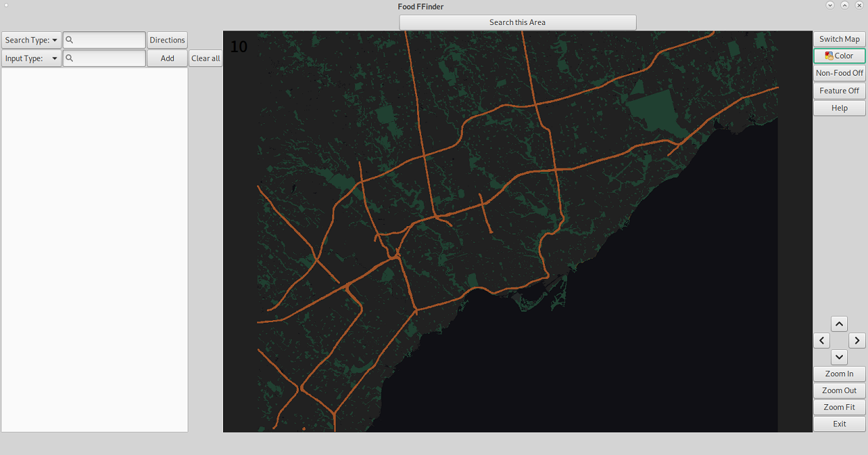The width and height of the screenshot is (868, 455).
Task: Click Clear all button
Action: [x=206, y=58]
